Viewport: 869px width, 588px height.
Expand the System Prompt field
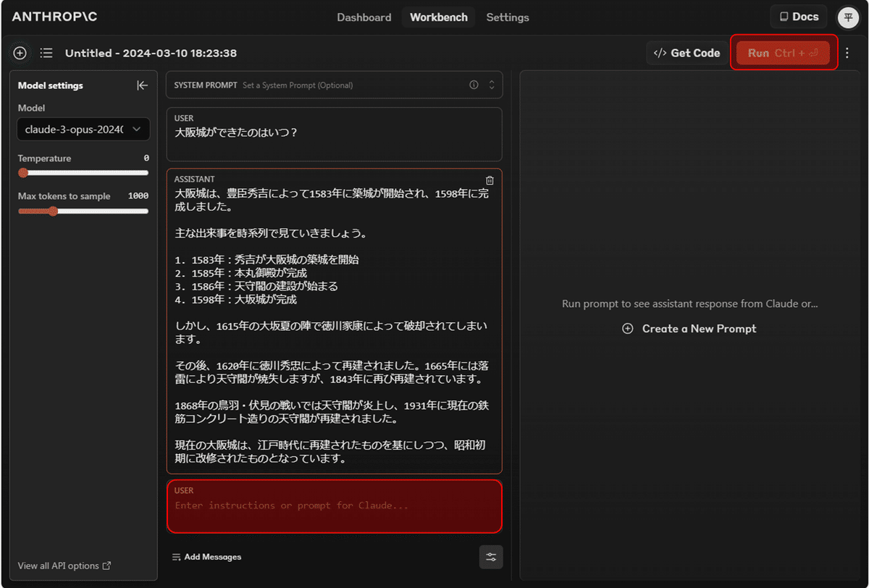pos(492,85)
